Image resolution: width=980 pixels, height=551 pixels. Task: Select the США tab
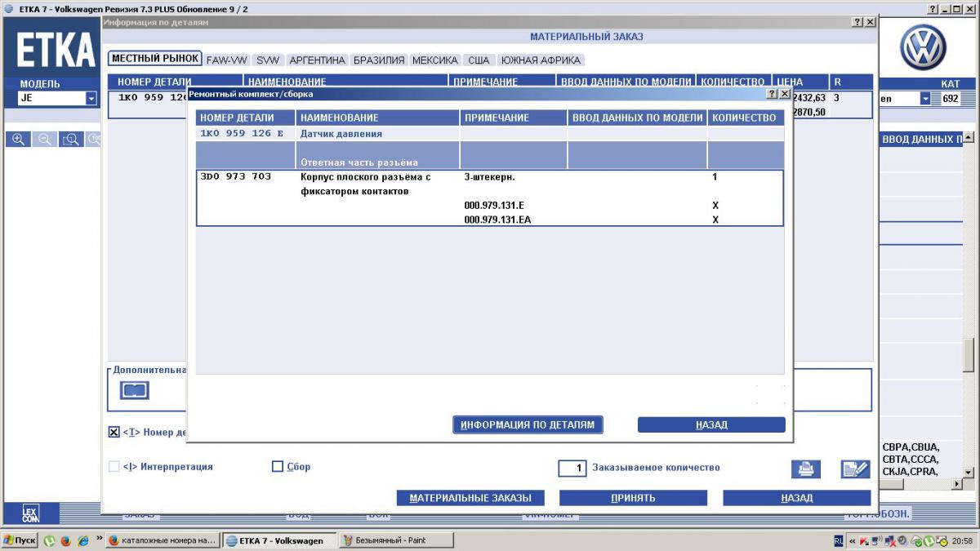479,60
